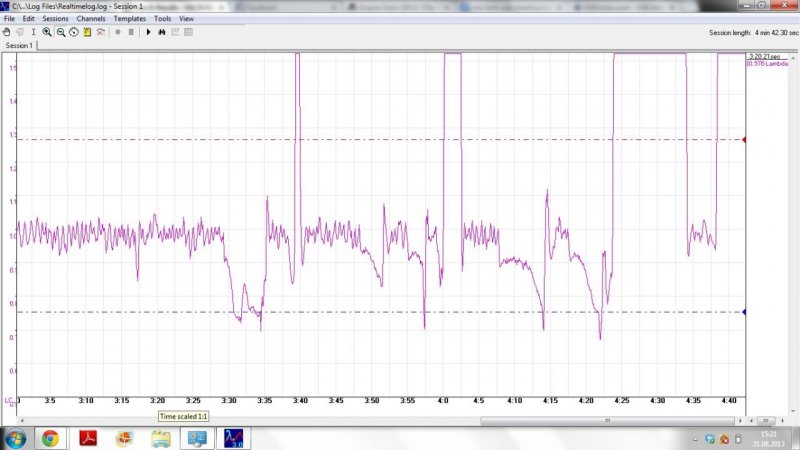Switch to the Session 1 tab
Viewport: 800px width, 450px height.
(19, 46)
